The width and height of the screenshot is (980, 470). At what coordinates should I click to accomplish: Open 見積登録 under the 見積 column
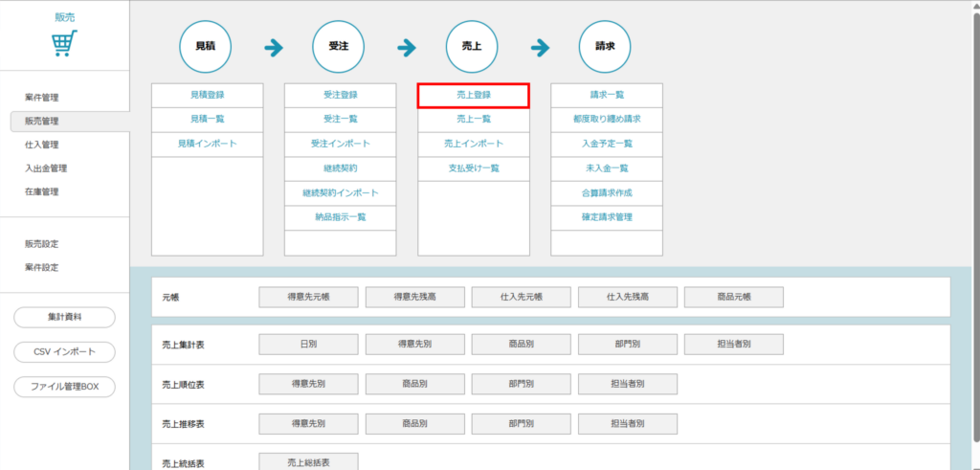click(207, 95)
